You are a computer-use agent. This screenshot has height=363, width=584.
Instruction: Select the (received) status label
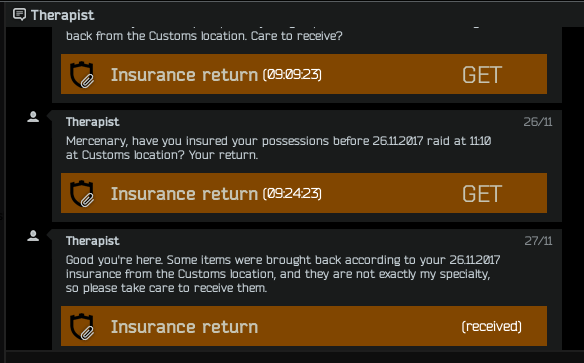click(x=492, y=327)
